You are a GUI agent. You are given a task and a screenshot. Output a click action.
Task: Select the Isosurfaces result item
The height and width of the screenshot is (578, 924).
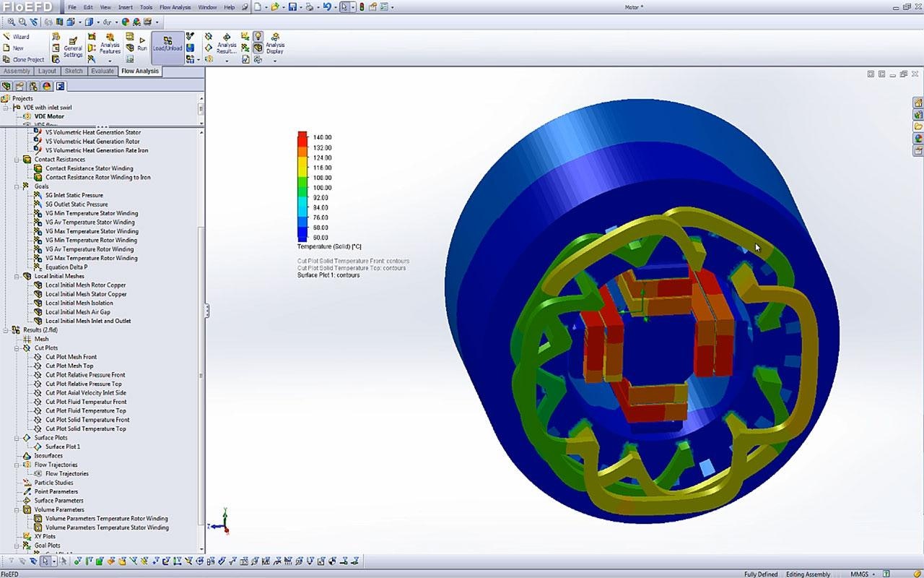tap(48, 456)
